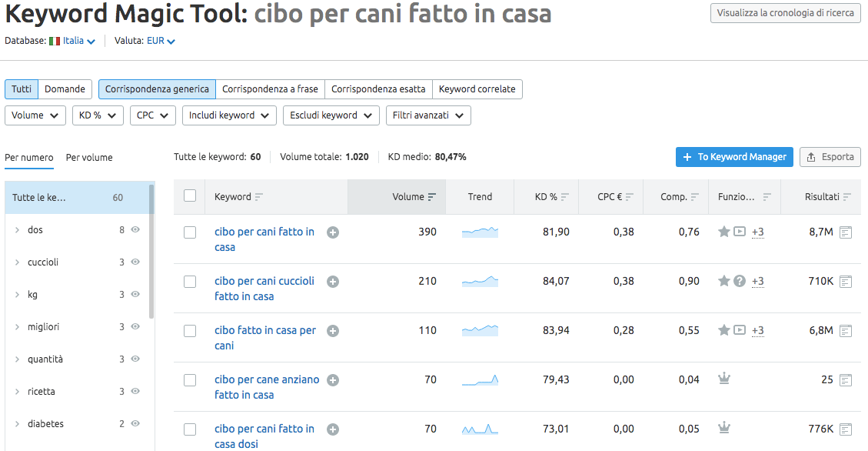Select Corrispondenza generica match type
Screen dimensions: 868x451
tap(157, 89)
